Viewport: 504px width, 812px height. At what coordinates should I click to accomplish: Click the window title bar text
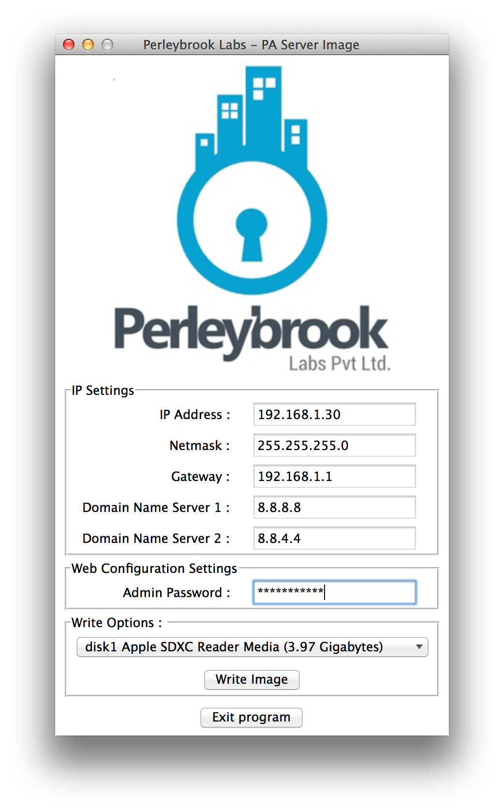coord(251,45)
